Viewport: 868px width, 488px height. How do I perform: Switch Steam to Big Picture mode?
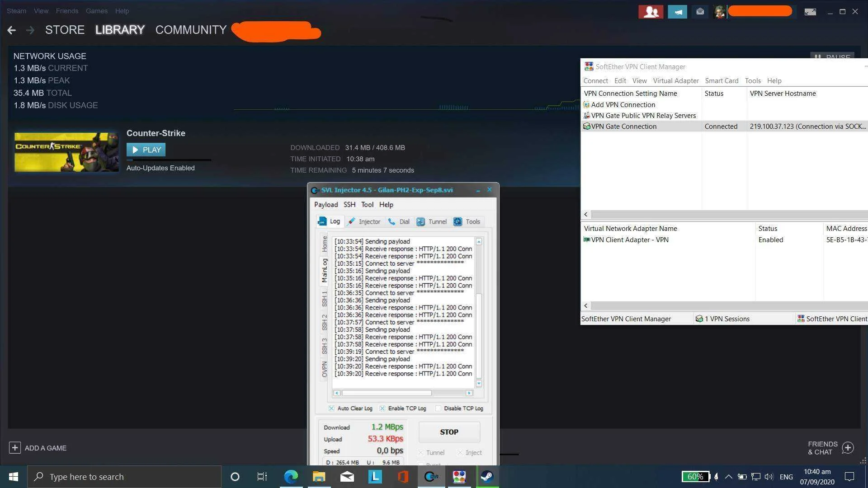coord(810,12)
